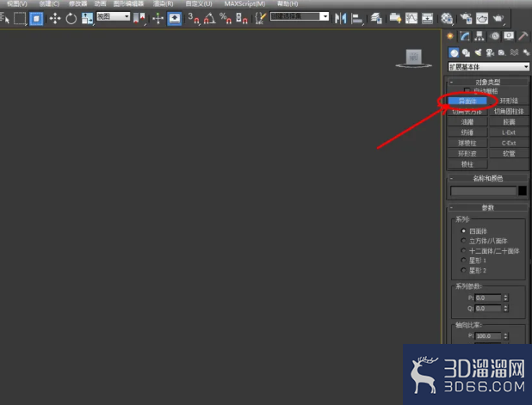Click the Align tool icon
The width and height of the screenshot is (532, 405).
357,18
